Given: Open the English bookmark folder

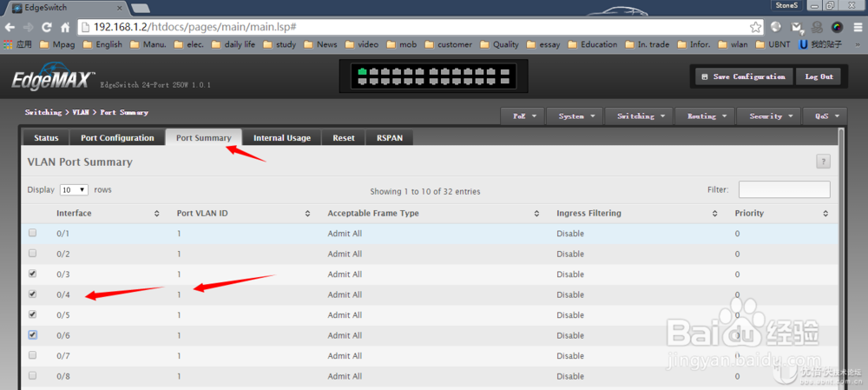Looking at the screenshot, I should point(102,44).
